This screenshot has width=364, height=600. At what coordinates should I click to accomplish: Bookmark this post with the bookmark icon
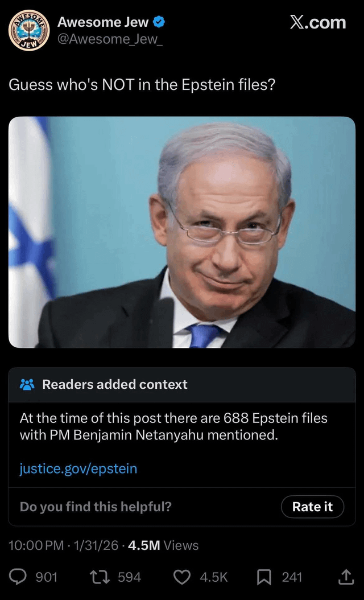(x=264, y=577)
